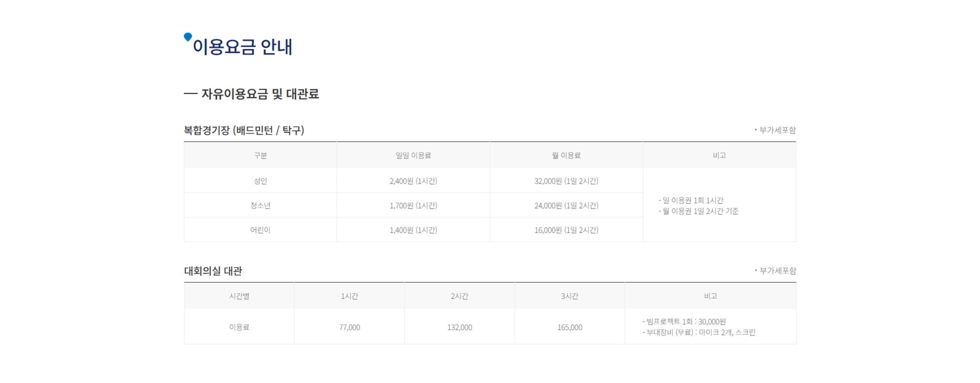Click the 청소년 row label

pos(260,206)
